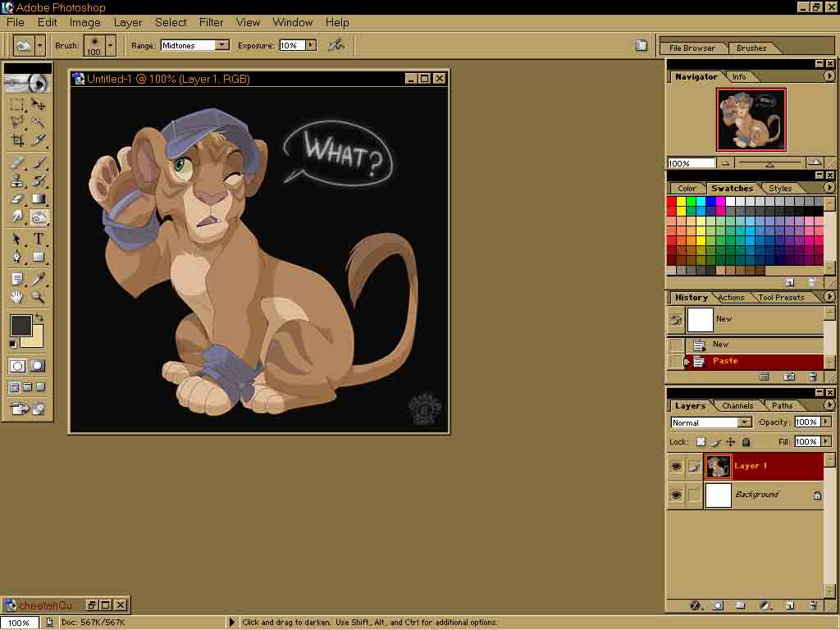
Task: Select the Eraser tool
Action: [17, 199]
